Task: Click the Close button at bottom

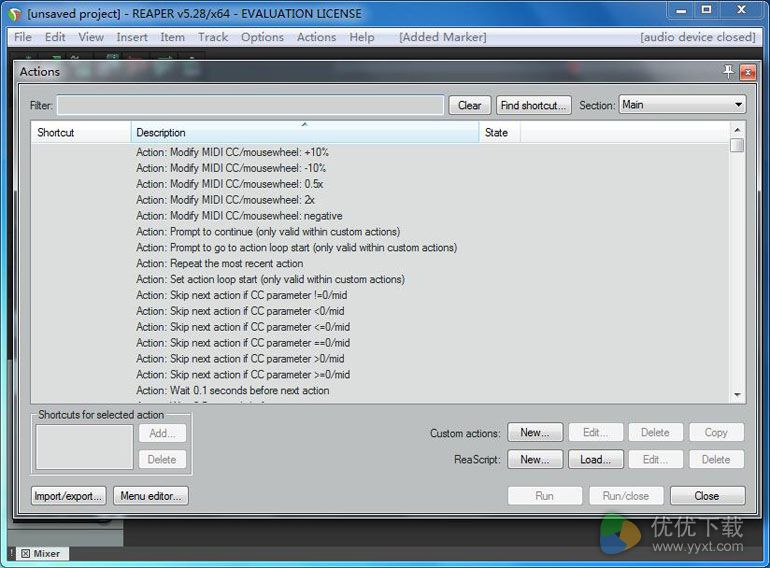Action: (x=707, y=496)
